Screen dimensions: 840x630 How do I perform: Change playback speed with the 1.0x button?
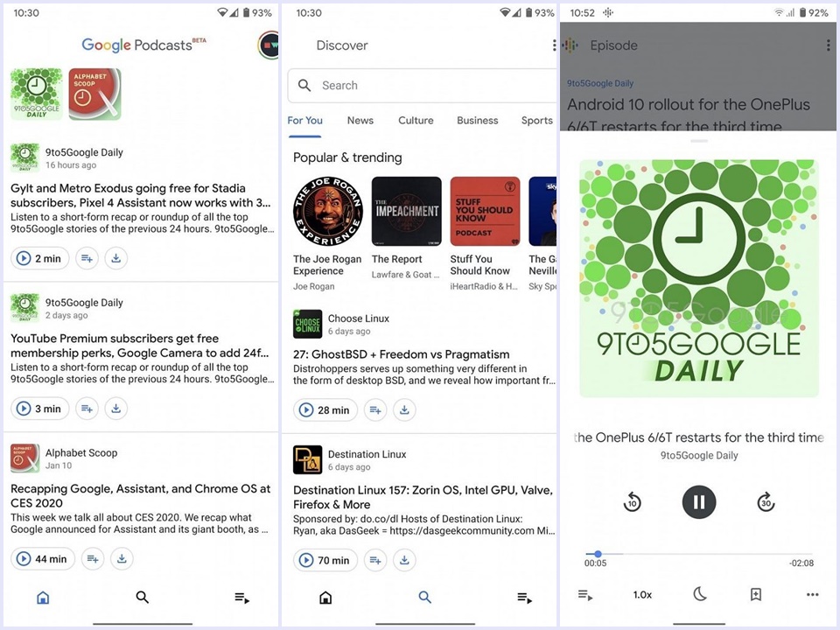[642, 594]
